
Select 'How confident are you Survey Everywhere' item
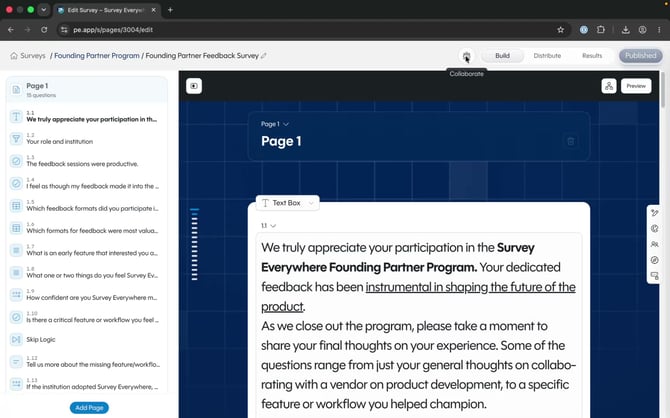coord(92,297)
